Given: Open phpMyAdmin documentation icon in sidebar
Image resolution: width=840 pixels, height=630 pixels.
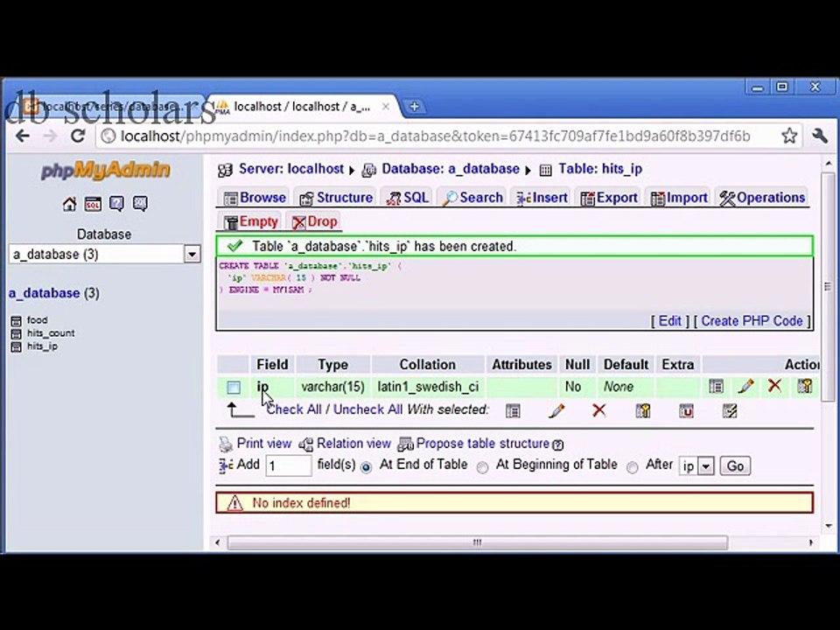Looking at the screenshot, I should click(x=116, y=204).
